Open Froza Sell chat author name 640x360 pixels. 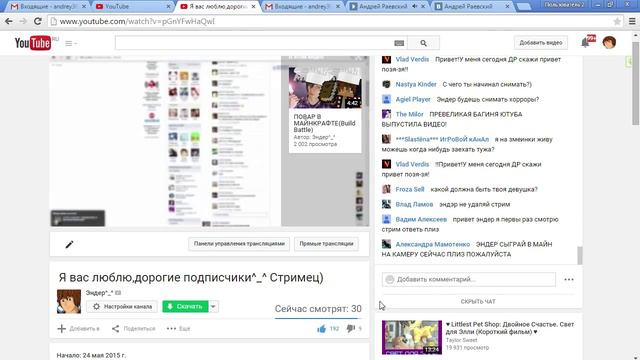(410, 189)
